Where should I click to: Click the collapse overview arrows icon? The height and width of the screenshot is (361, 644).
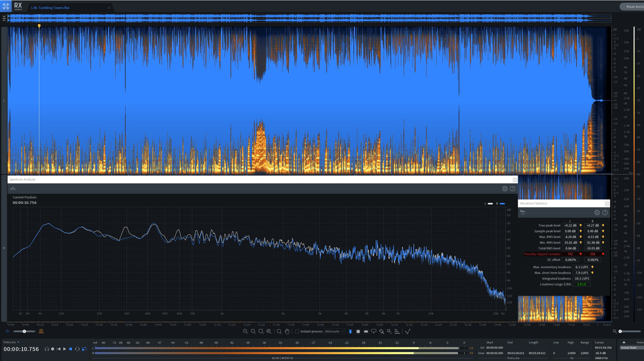coord(4,18)
